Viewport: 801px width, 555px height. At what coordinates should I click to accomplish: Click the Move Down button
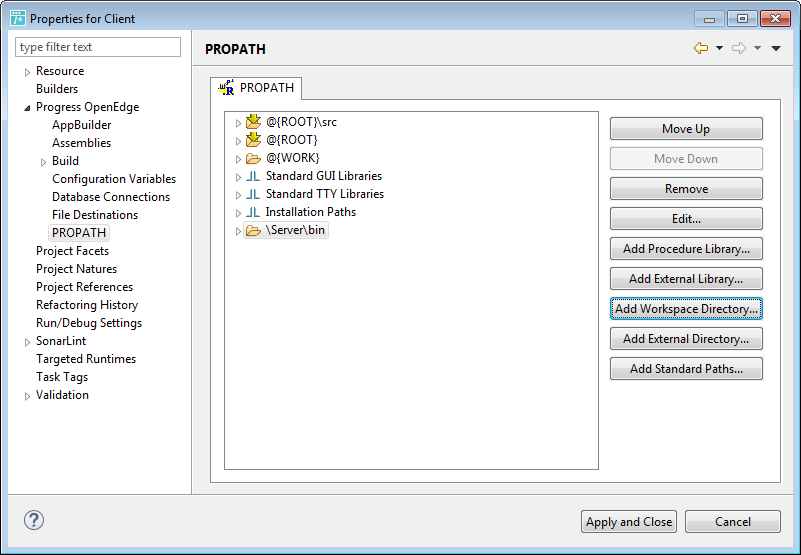coord(686,159)
